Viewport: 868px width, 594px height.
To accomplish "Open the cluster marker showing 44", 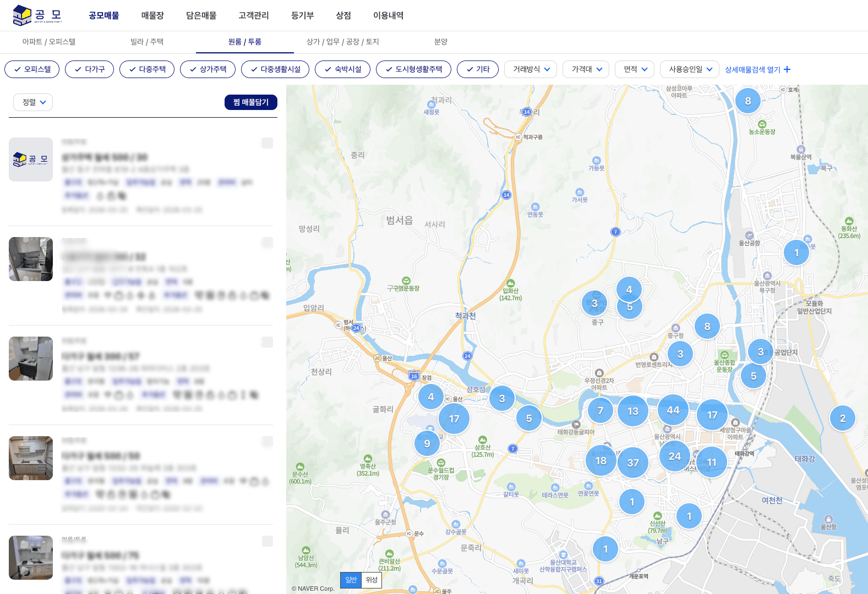I will (x=673, y=410).
